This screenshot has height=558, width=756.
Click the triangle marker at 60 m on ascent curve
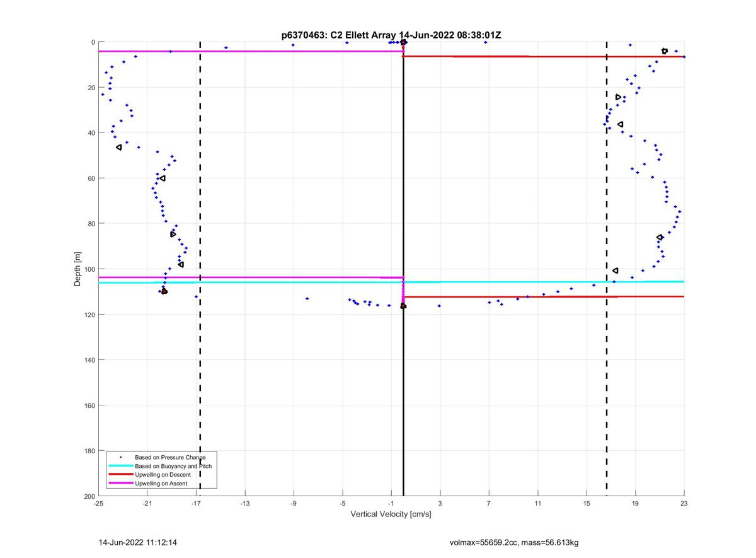pos(163,178)
